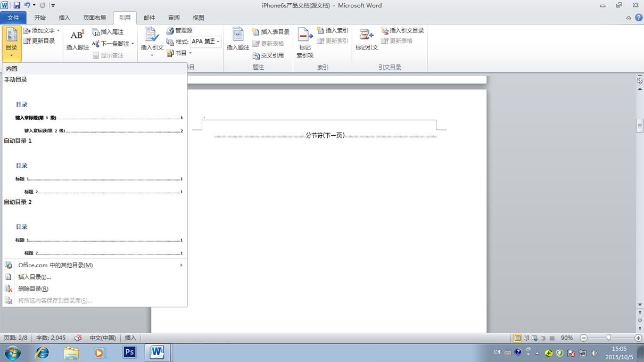Click the 交叉引用 icon
Image resolution: width=644 pixels, height=362 pixels.
[x=256, y=55]
